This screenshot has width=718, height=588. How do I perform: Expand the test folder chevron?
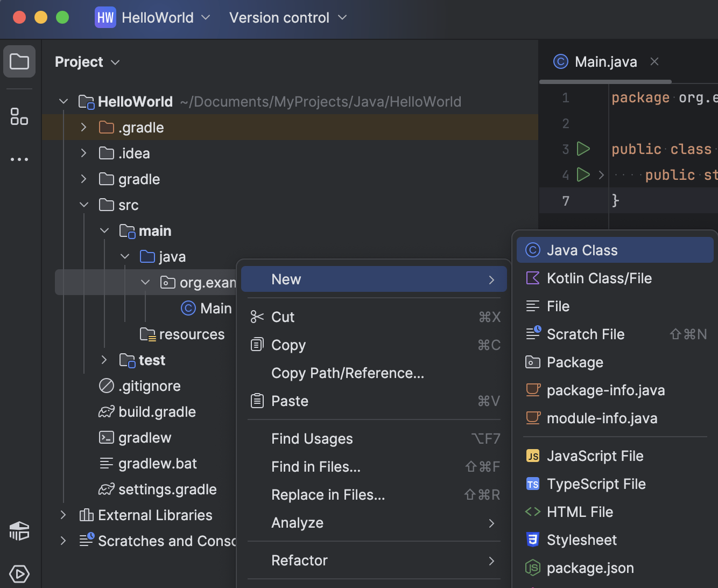104,360
